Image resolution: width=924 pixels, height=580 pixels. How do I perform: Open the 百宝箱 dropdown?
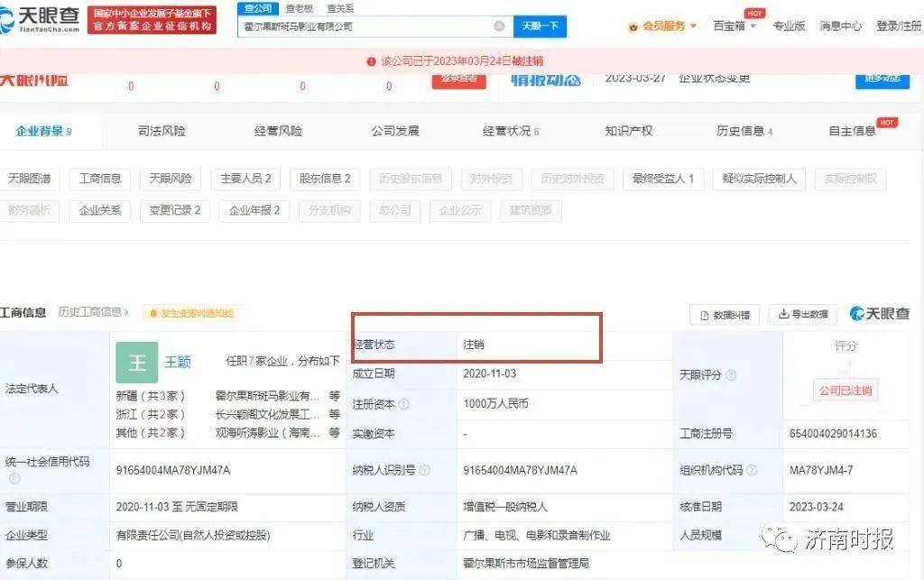(735, 26)
